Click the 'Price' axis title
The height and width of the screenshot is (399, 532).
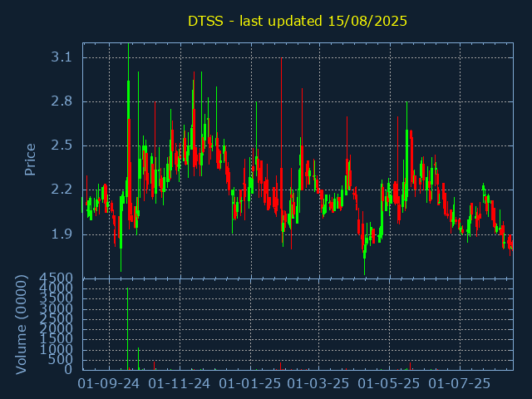click(x=30, y=160)
